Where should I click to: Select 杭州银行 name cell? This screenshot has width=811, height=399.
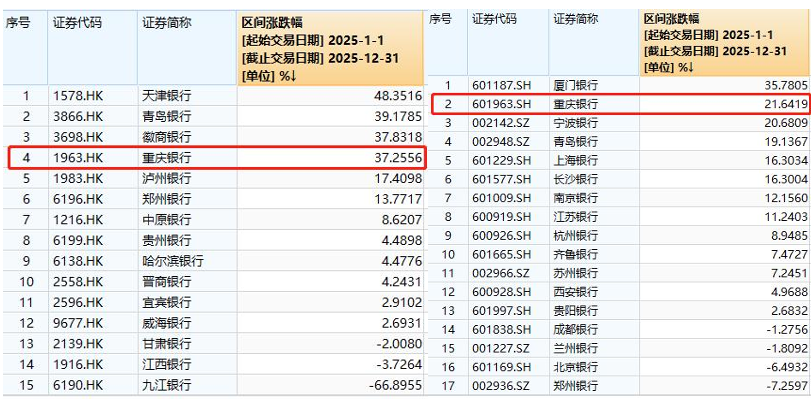[x=576, y=235]
